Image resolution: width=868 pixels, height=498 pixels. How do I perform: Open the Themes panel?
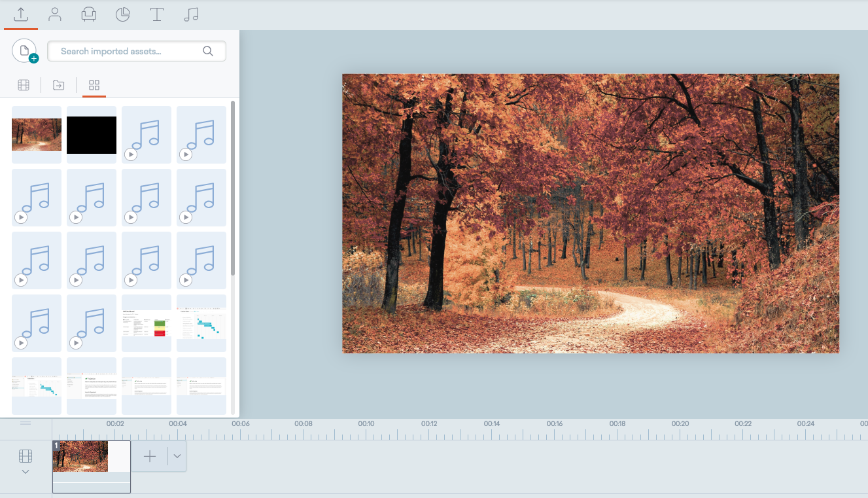(x=122, y=14)
